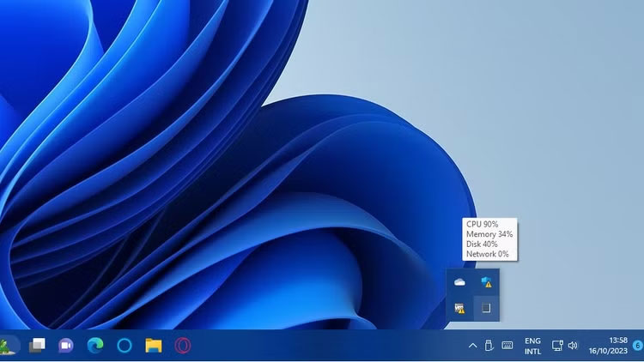Open the clock showing 13:58

[x=609, y=346]
